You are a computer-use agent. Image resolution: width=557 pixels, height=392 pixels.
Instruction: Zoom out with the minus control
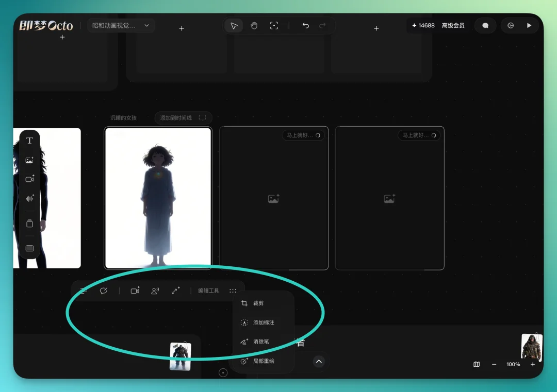tap(494, 364)
